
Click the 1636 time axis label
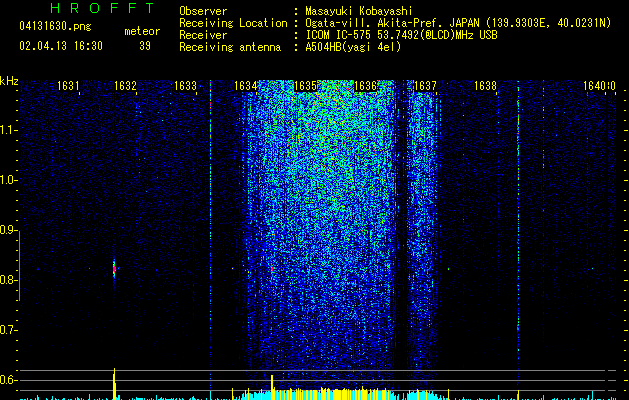[366, 86]
